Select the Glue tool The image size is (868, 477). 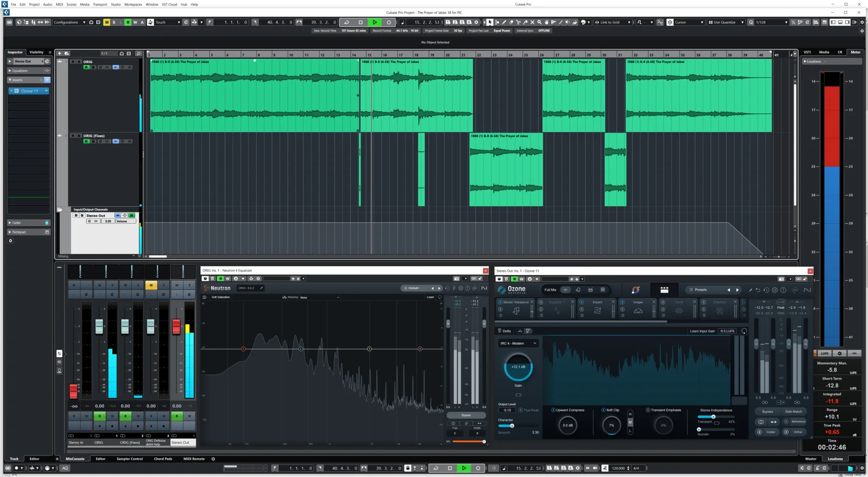(525, 22)
